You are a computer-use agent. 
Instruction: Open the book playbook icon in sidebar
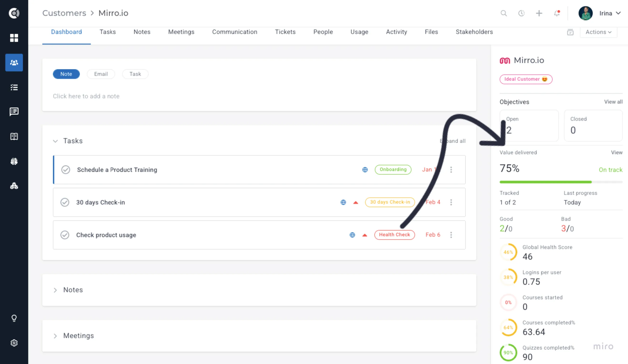pos(14,136)
